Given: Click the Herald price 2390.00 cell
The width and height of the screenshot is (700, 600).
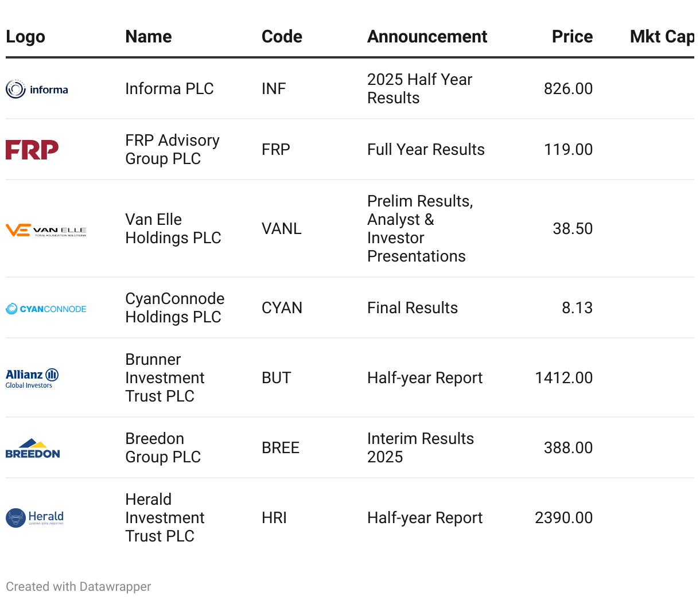Looking at the screenshot, I should pyautogui.click(x=563, y=518).
